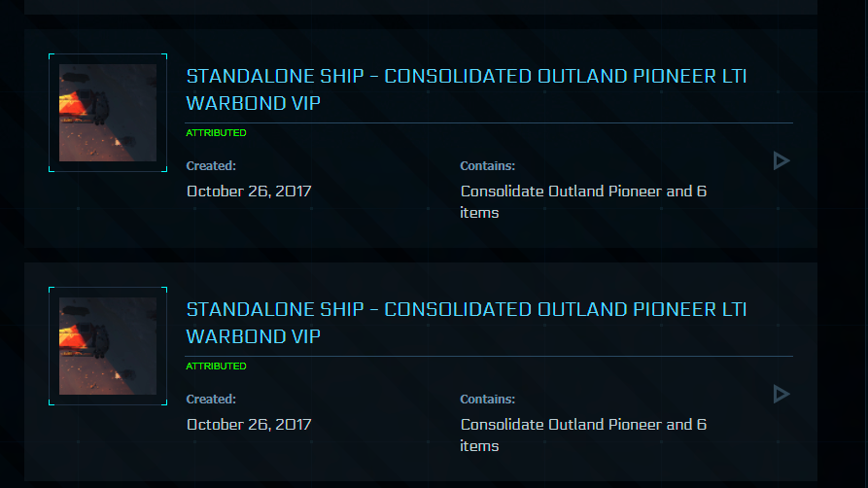Viewport: 868px width, 488px height.
Task: Click the first pledge's Created label
Action: click(211, 166)
